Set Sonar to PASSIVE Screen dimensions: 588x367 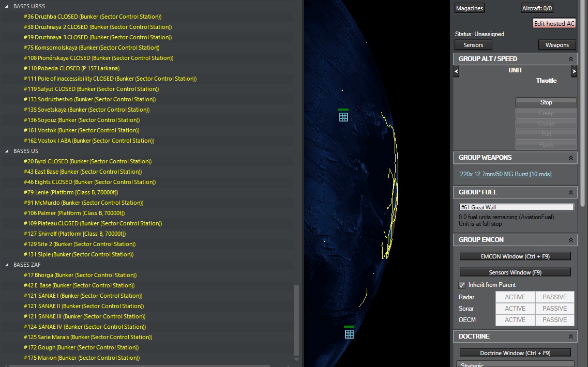coord(554,309)
